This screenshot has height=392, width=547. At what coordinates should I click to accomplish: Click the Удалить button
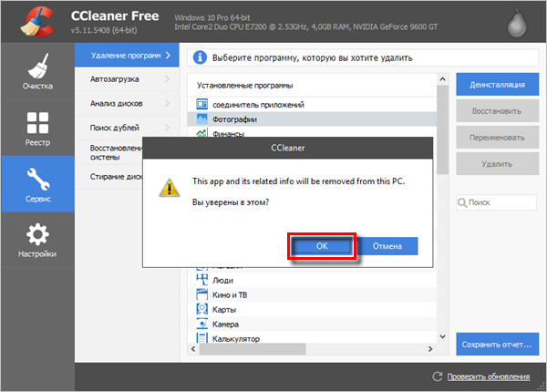tap(498, 164)
